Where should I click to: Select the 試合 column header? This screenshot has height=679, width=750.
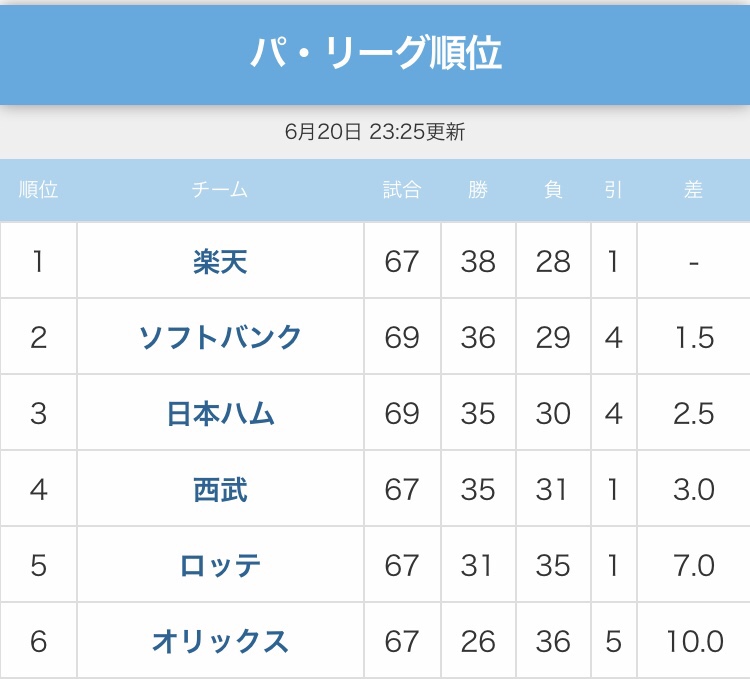[402, 190]
